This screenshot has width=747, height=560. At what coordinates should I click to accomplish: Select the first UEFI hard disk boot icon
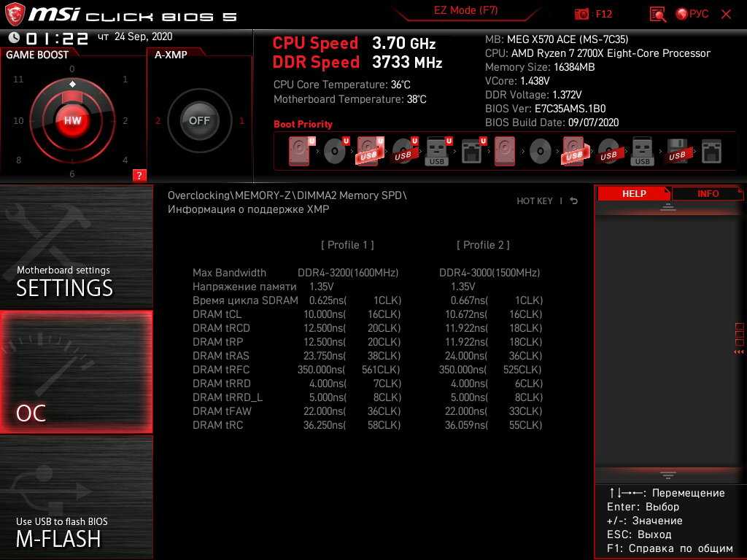tap(299, 152)
